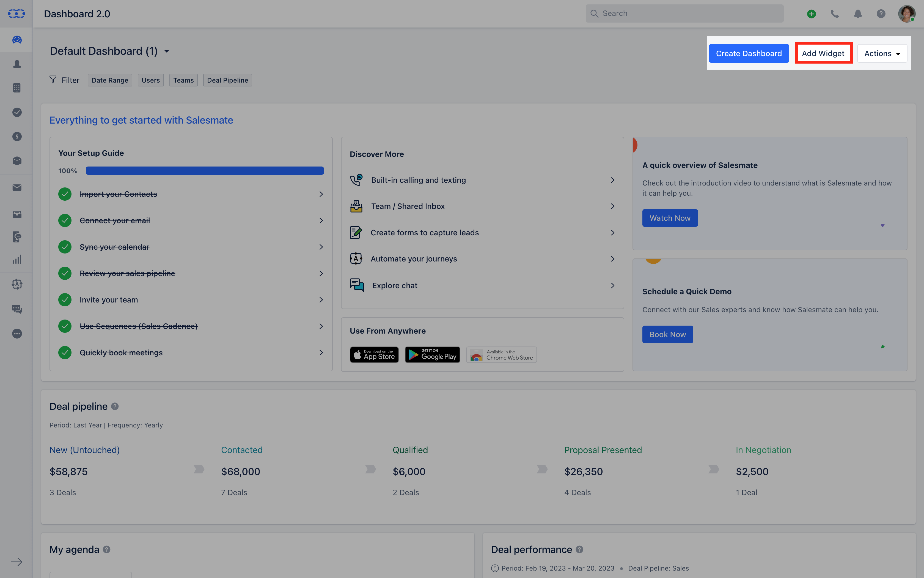Open help question mark icon in header
The image size is (924, 578).
click(881, 14)
